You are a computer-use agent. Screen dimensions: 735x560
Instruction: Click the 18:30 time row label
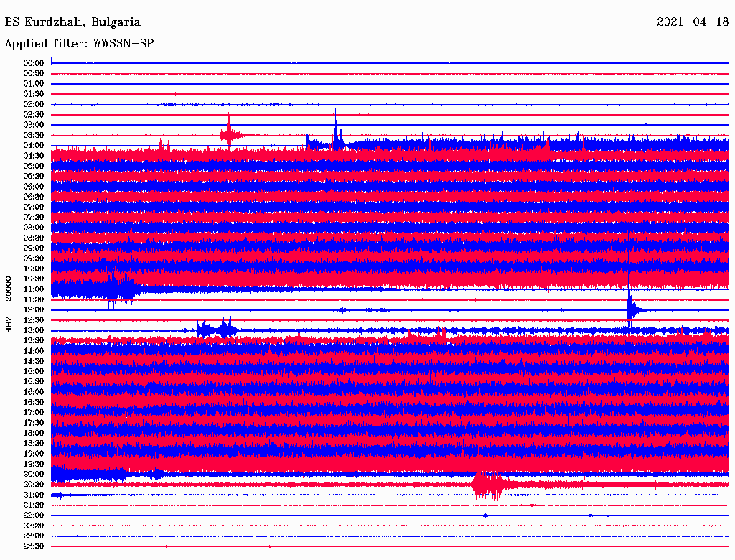coord(34,443)
